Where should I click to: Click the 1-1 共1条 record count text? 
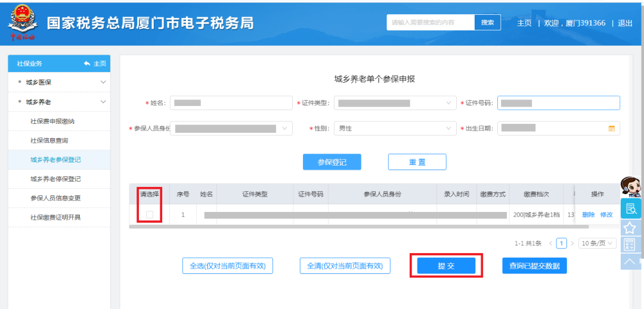pyautogui.click(x=528, y=244)
